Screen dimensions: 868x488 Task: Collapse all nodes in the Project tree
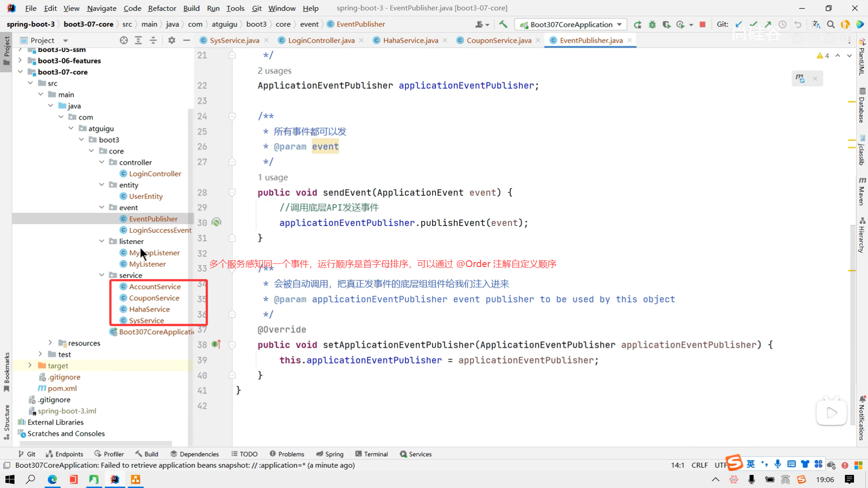click(153, 40)
